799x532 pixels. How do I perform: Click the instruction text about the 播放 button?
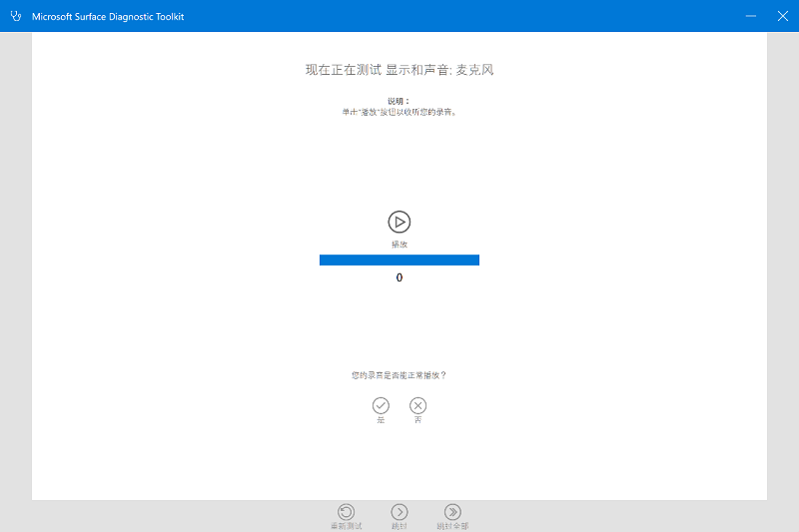(399, 112)
